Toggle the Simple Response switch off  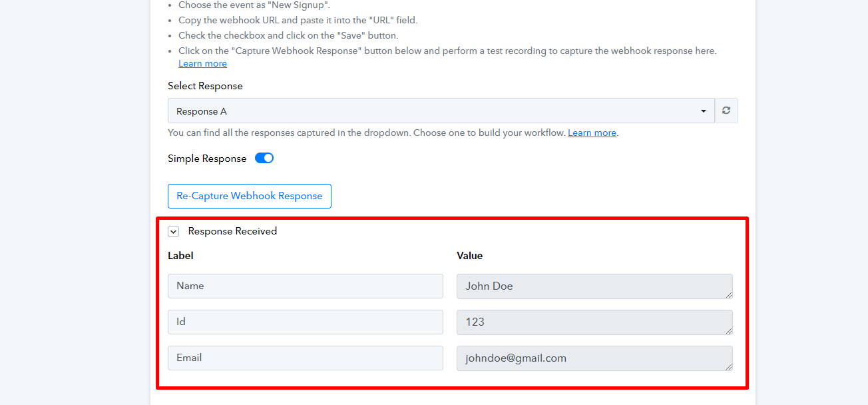pyautogui.click(x=264, y=159)
